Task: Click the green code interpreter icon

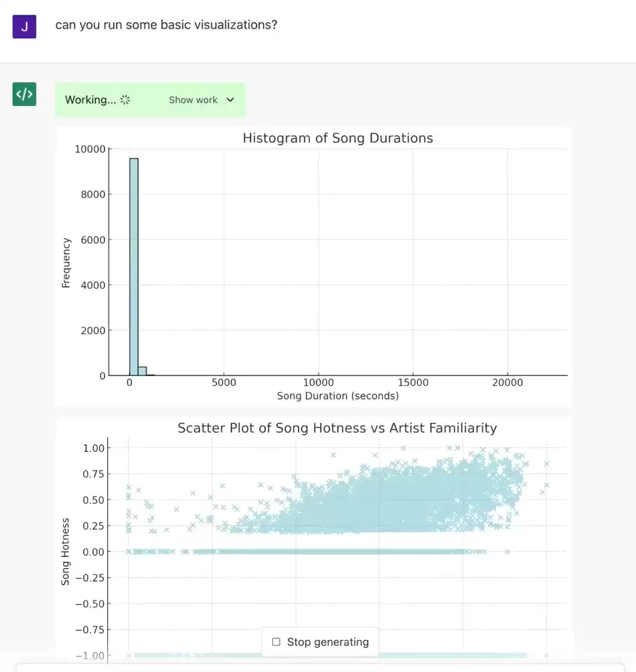Action: coord(25,94)
